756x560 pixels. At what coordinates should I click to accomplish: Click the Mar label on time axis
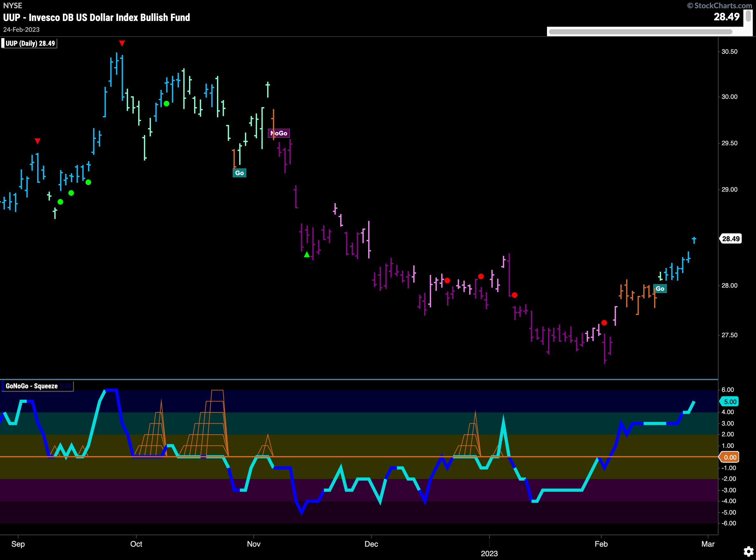coord(708,544)
